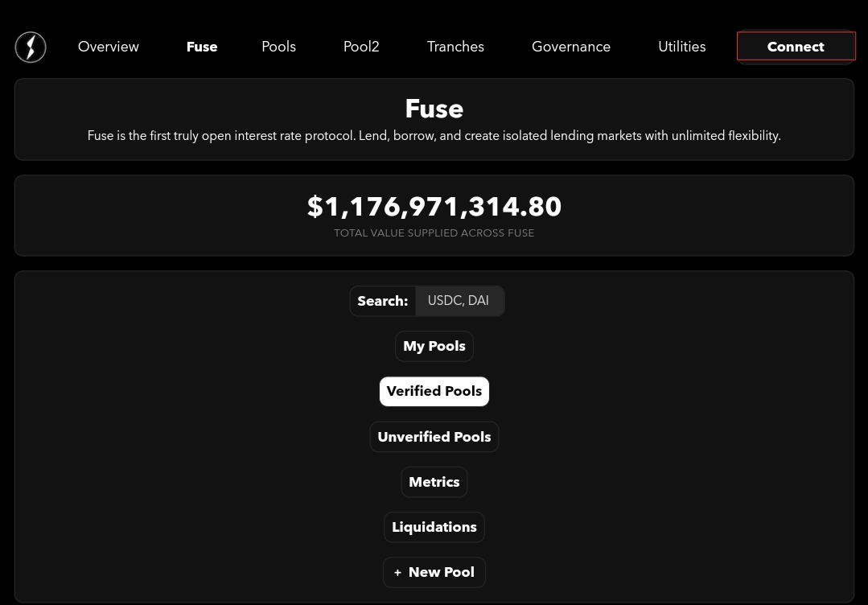Switch to the Fuse tab
This screenshot has height=605, width=868.
click(x=201, y=47)
